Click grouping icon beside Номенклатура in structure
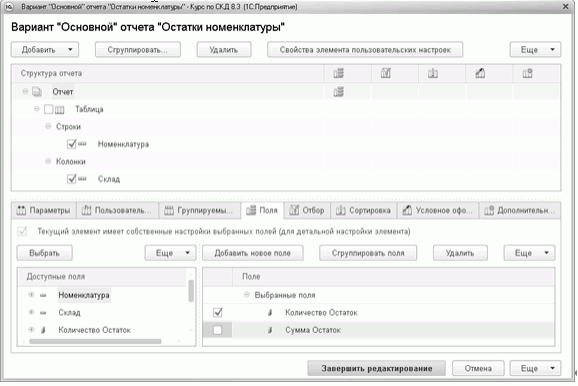 coord(82,144)
